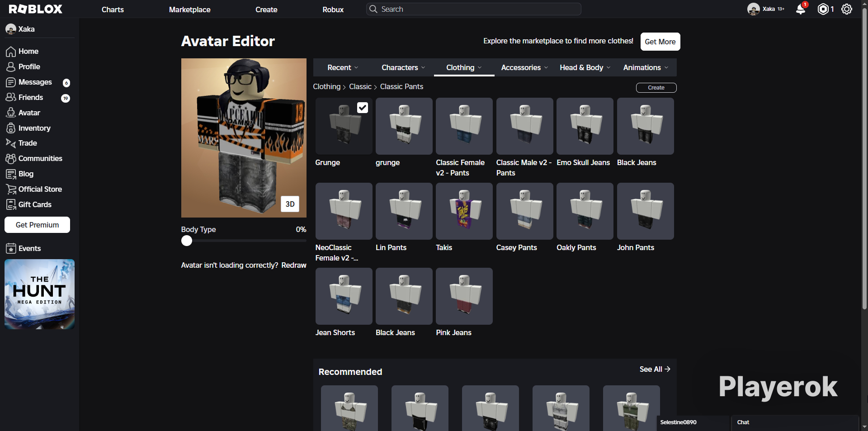Go to Classic breadcrumb link
Image resolution: width=868 pixels, height=431 pixels.
[360, 86]
